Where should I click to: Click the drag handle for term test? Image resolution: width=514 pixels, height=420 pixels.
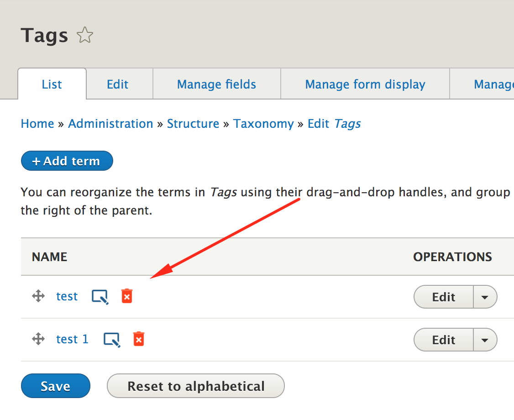tap(38, 296)
